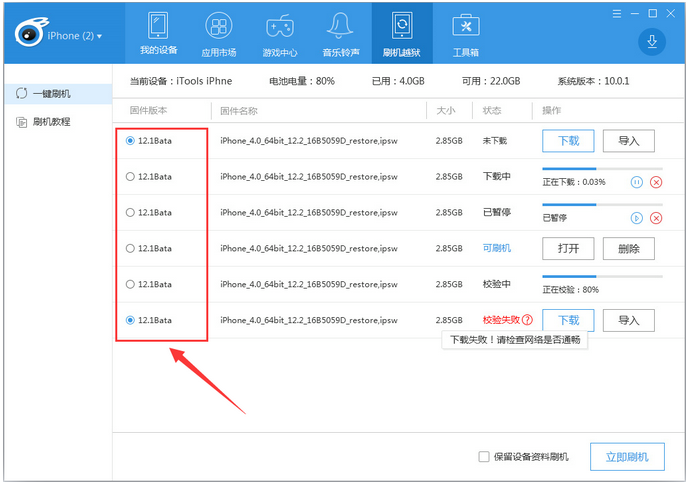Click the progress bar above 正在校验：80%
The image size is (690, 486).
(x=602, y=276)
